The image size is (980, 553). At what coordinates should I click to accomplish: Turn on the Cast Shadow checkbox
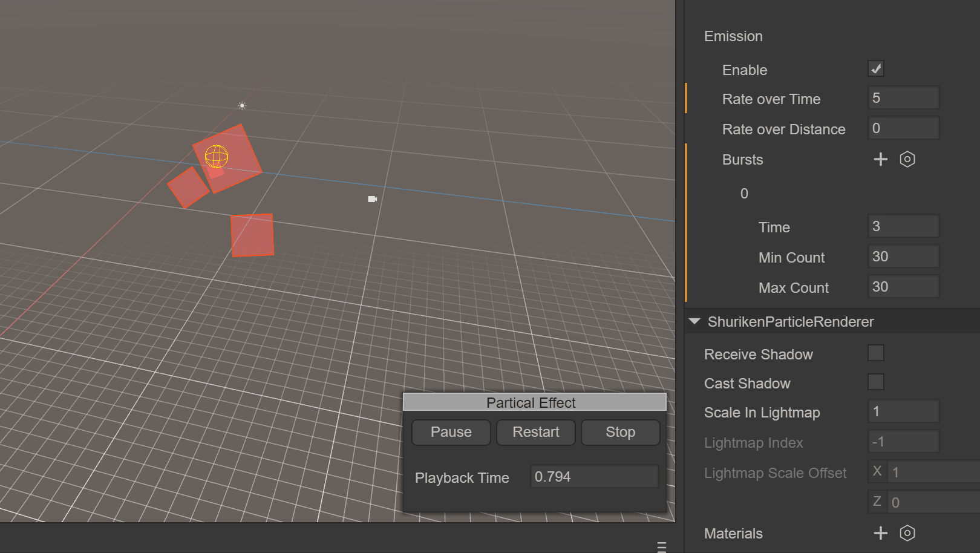coord(875,382)
